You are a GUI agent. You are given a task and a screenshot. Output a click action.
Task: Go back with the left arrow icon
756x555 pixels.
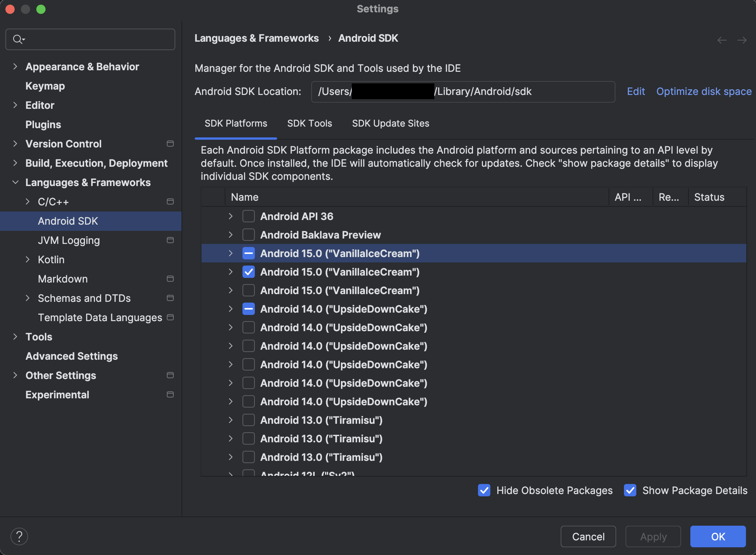[722, 40]
